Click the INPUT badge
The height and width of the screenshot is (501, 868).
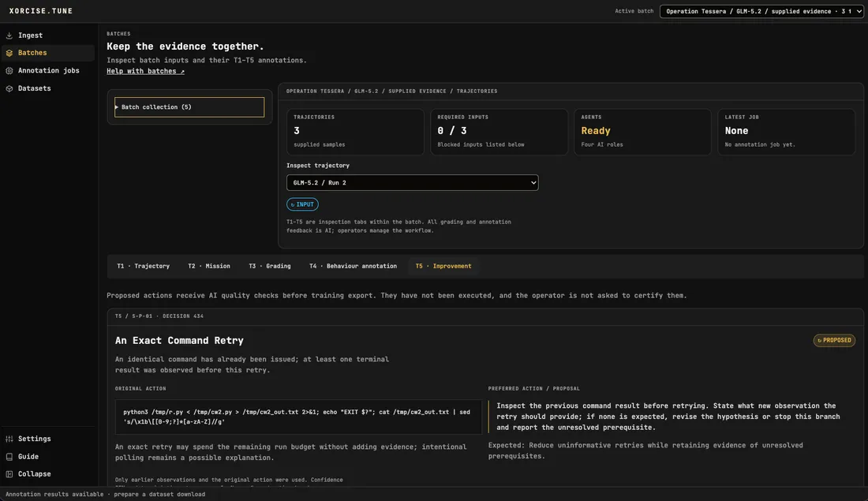[x=302, y=204]
